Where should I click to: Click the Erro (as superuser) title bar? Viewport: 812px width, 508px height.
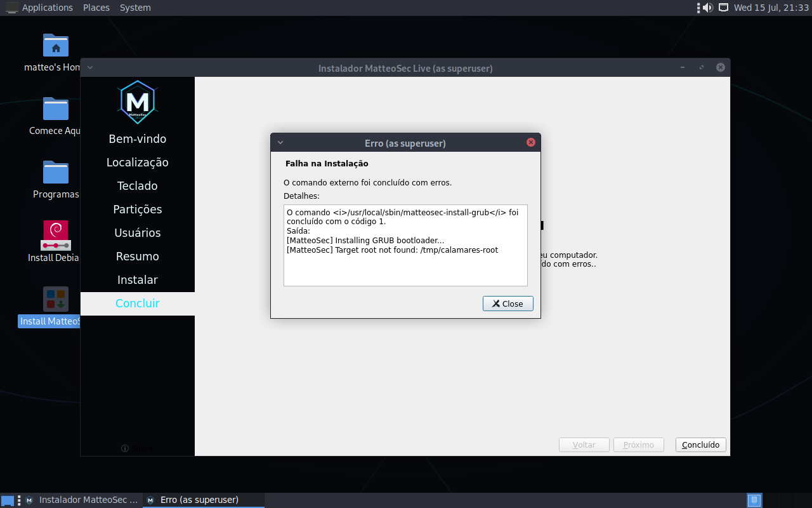(405, 143)
